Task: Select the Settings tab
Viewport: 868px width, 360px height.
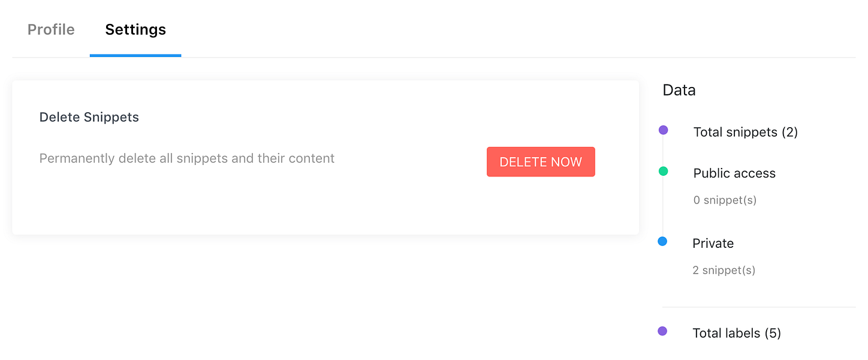Action: tap(135, 29)
